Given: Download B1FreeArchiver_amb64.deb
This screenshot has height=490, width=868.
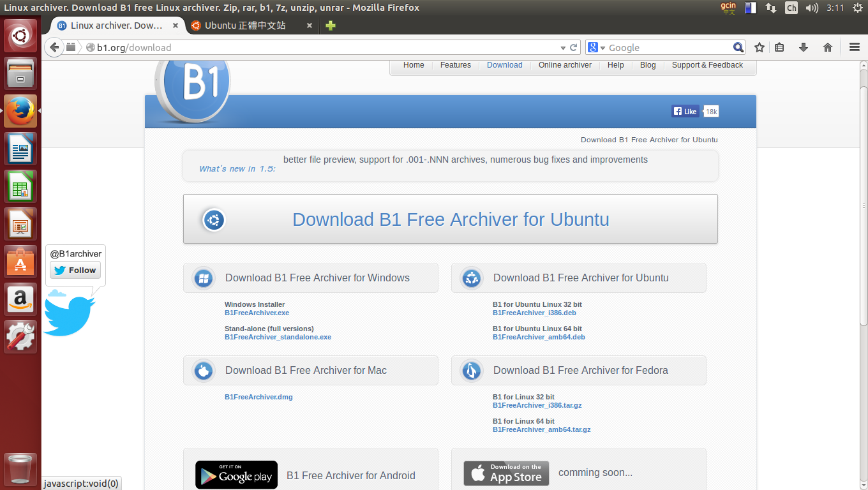Looking at the screenshot, I should coord(539,337).
